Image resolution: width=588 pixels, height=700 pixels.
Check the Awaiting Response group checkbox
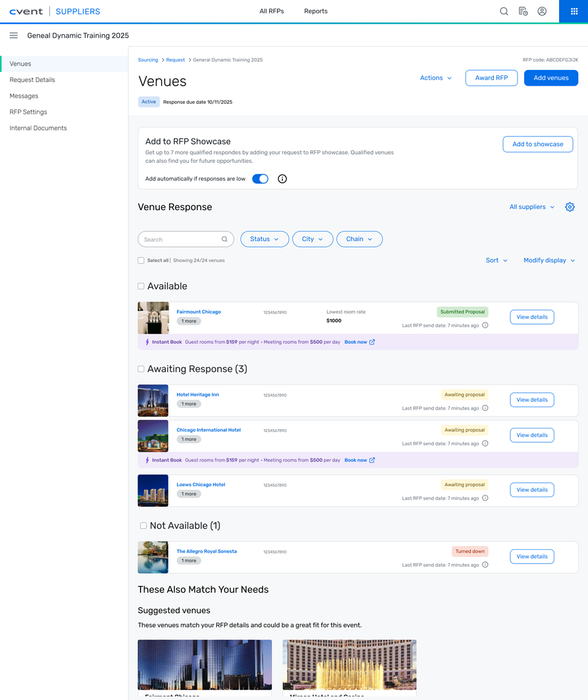141,369
